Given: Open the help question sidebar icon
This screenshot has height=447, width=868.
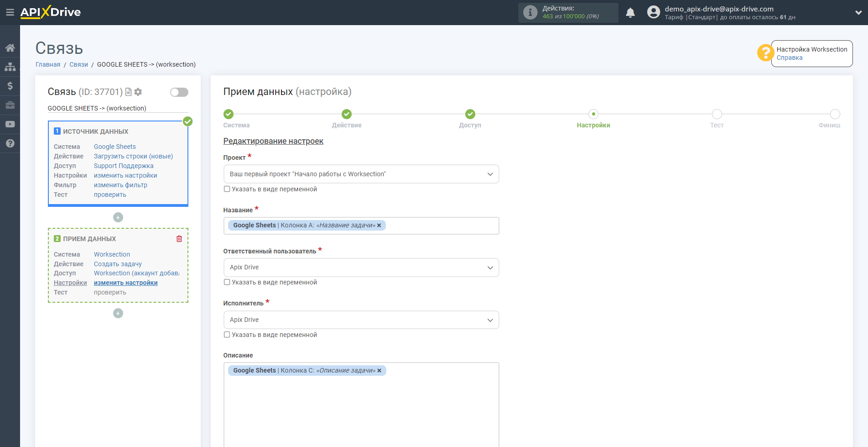Looking at the screenshot, I should (10, 143).
